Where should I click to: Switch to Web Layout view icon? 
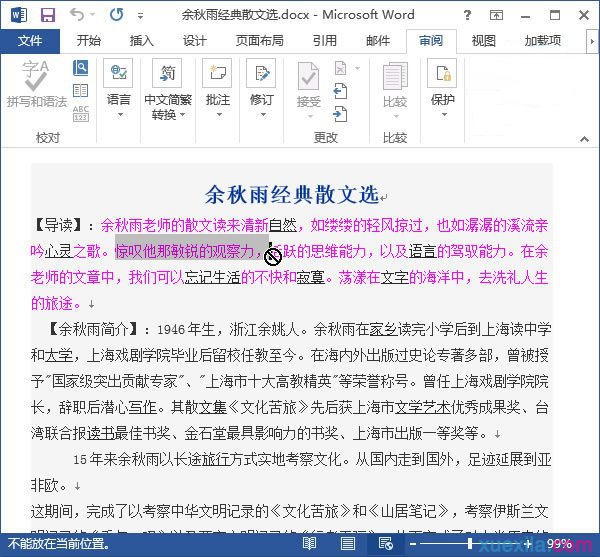[x=385, y=543]
